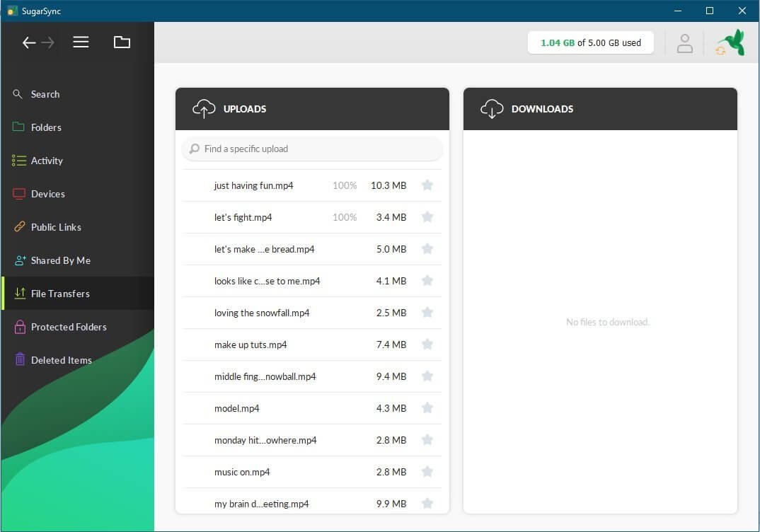Click the hummingbird sync status icon
The width and height of the screenshot is (760, 532).
click(730, 42)
